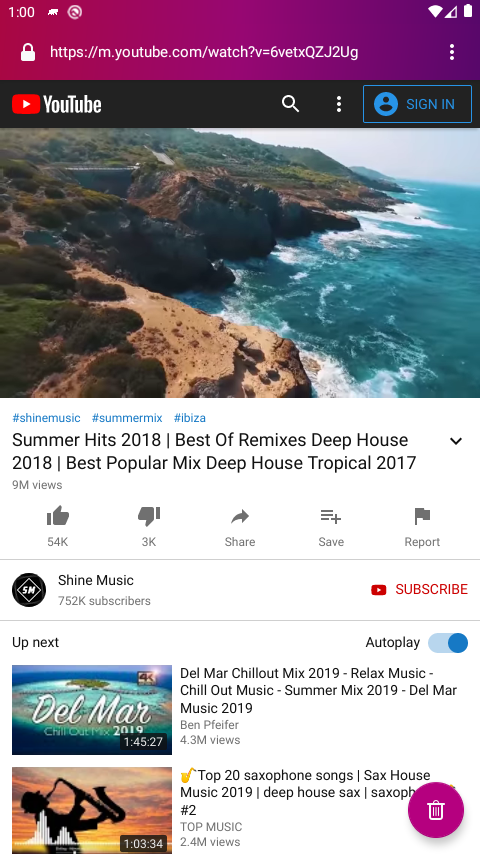The image size is (480, 854).
Task: Open the #summermix hashtag link
Action: [127, 418]
